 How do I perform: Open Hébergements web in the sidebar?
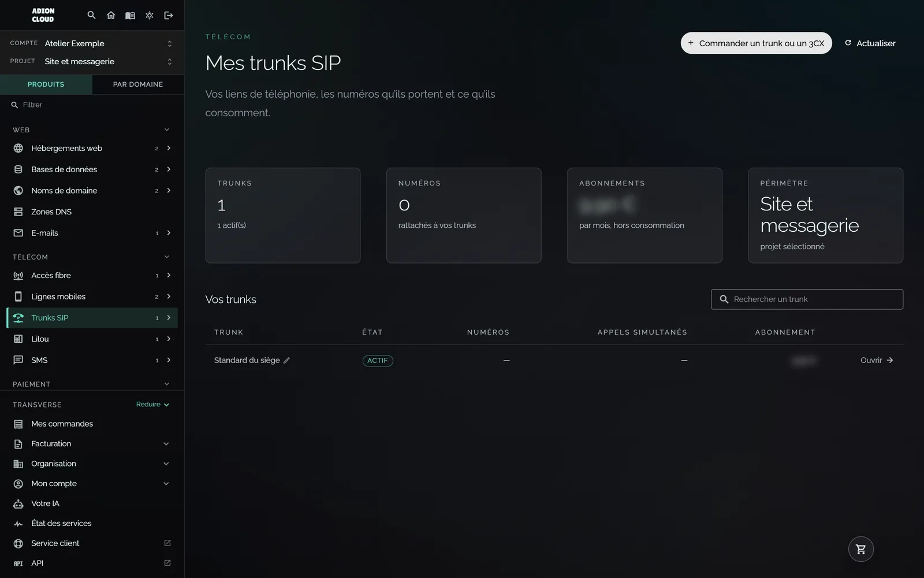coord(92,148)
